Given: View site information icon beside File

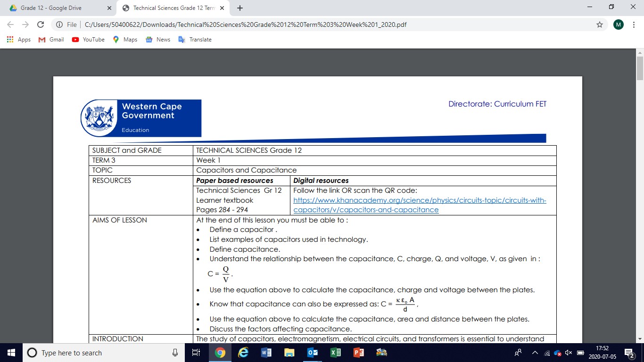Looking at the screenshot, I should tap(59, 25).
